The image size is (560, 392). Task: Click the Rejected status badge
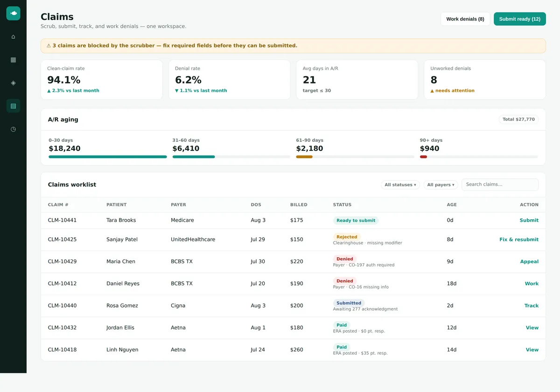347,237
